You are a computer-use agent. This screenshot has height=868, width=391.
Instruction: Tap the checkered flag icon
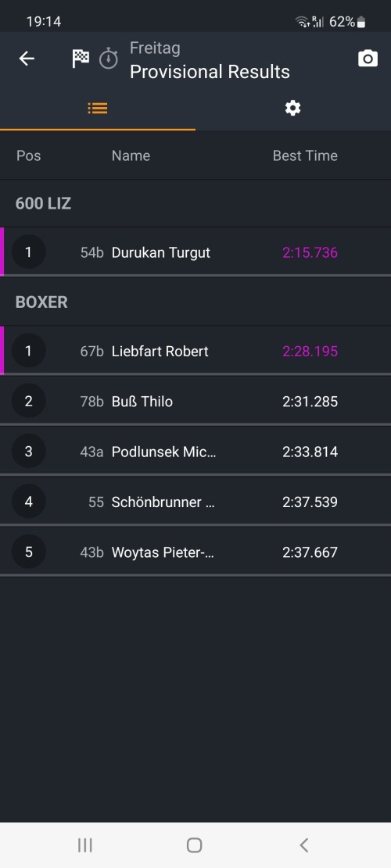(x=81, y=59)
